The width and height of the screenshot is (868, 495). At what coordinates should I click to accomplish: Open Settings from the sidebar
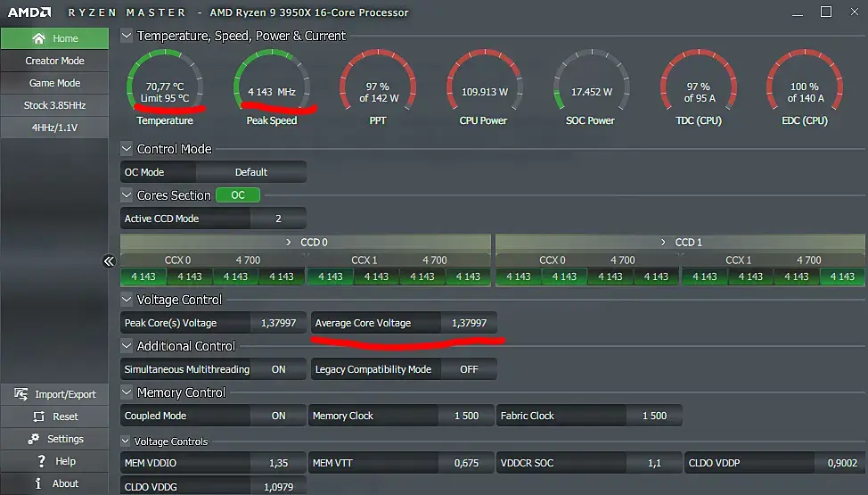point(54,439)
